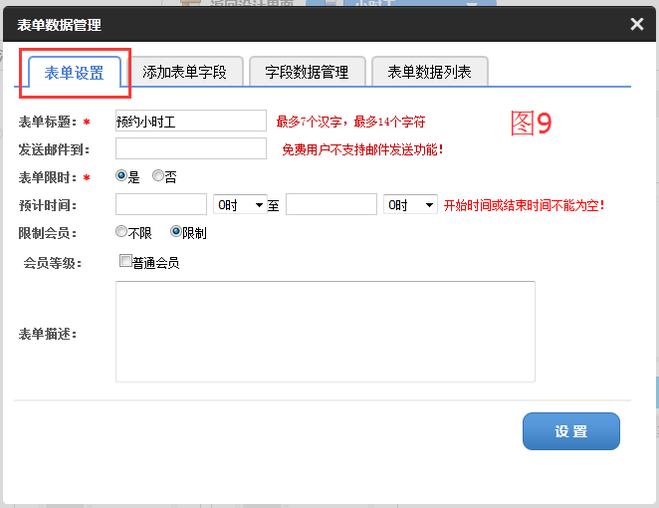Open the end hour 0时 dropdown

(x=410, y=205)
